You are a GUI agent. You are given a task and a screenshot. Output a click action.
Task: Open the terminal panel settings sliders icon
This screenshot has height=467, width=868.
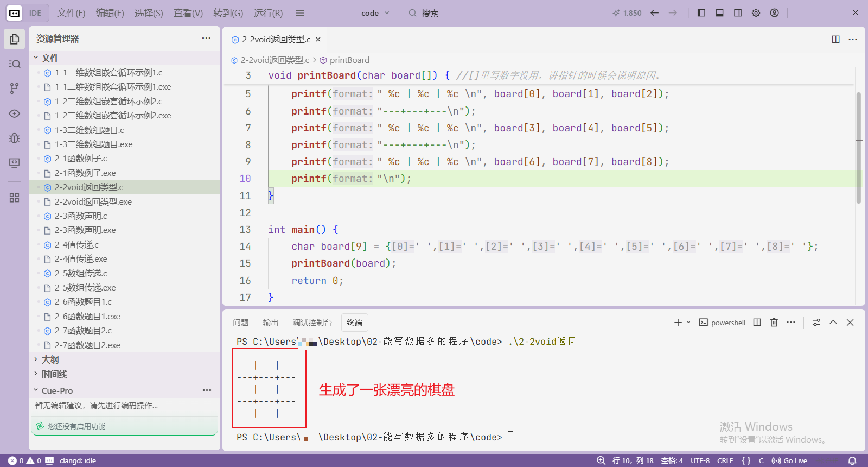tap(816, 323)
